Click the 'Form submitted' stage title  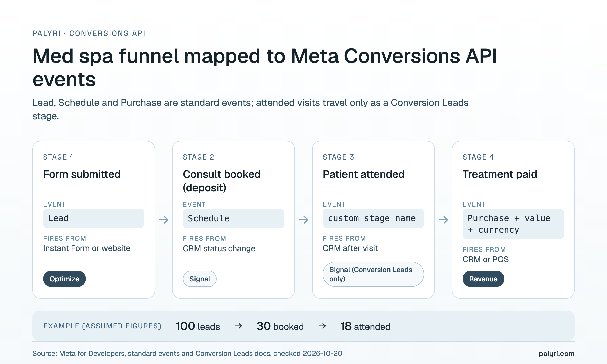pos(82,174)
